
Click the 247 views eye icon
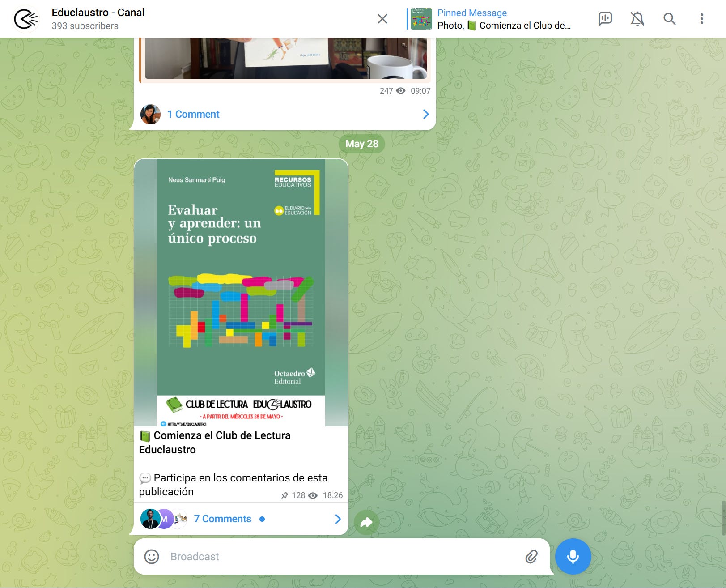401,91
